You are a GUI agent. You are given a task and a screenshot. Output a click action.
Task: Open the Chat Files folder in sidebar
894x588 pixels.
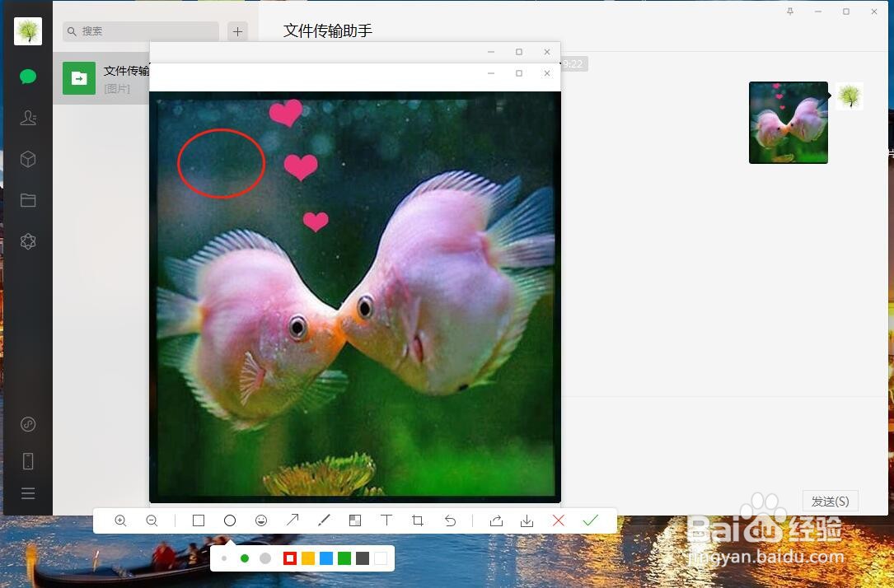click(x=28, y=200)
